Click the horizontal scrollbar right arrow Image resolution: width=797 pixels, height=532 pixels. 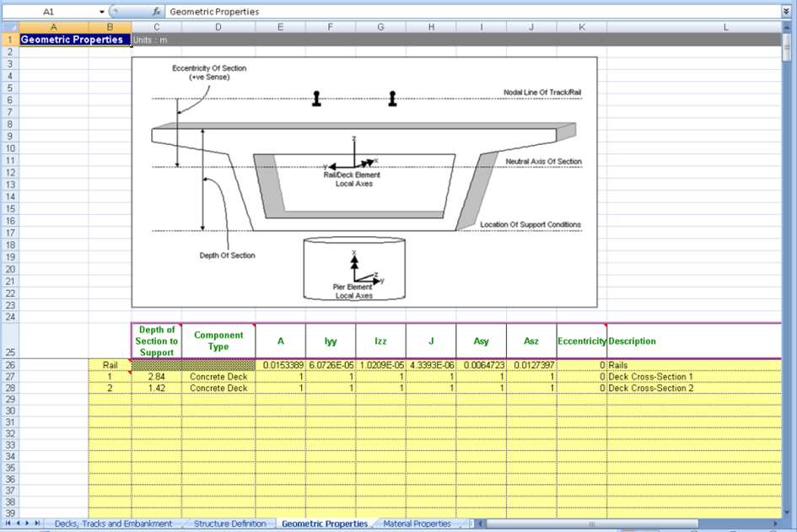(x=776, y=524)
